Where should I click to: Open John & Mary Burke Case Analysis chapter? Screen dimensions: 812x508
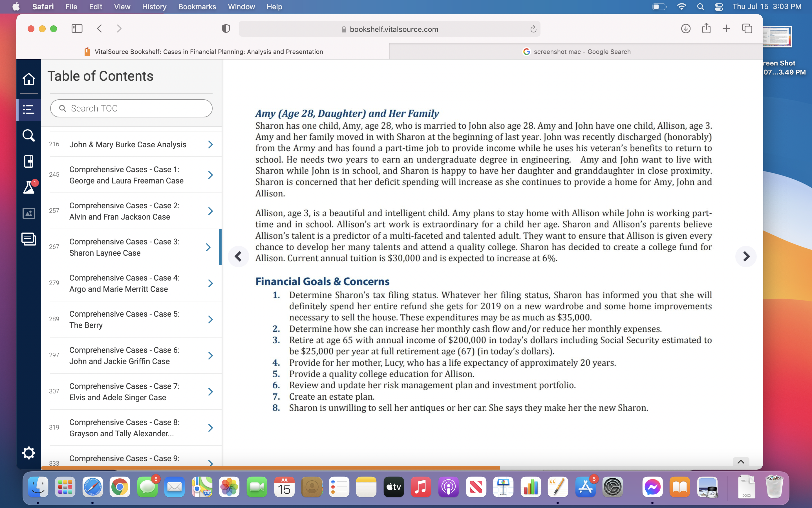[x=128, y=144]
